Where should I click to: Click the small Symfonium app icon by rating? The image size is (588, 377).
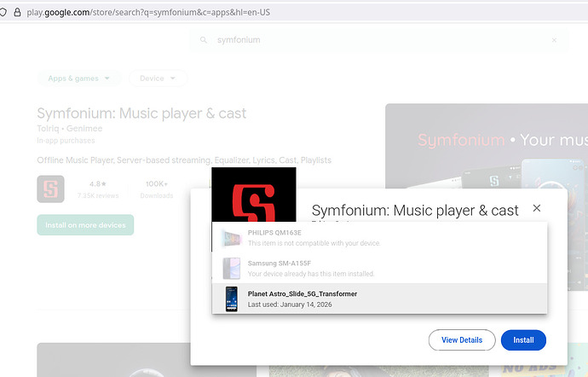[x=50, y=188]
